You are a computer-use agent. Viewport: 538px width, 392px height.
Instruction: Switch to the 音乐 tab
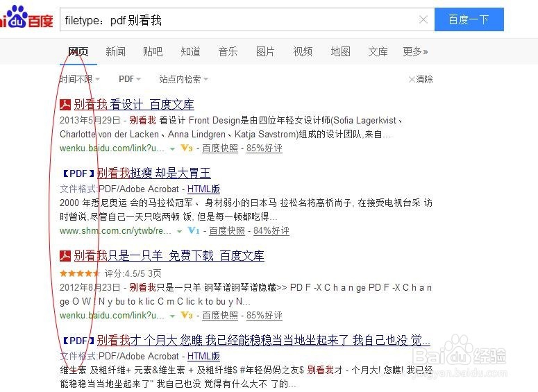coord(228,52)
